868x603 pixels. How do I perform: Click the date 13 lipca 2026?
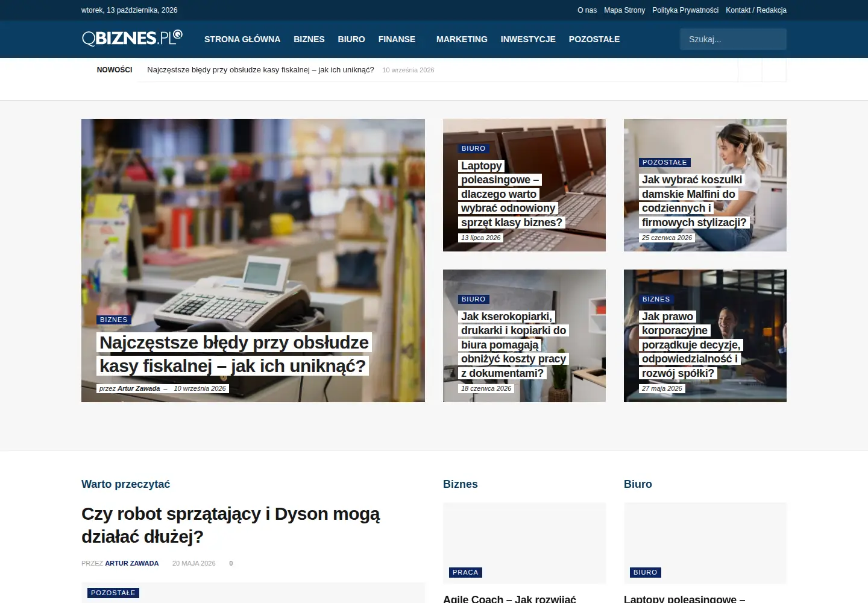point(480,238)
